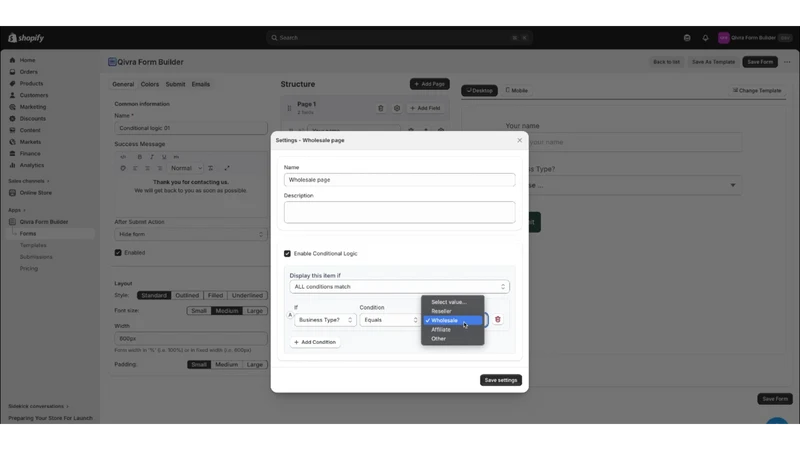Set font size to Small
Screen dimensions: 800x450
click(x=199, y=311)
